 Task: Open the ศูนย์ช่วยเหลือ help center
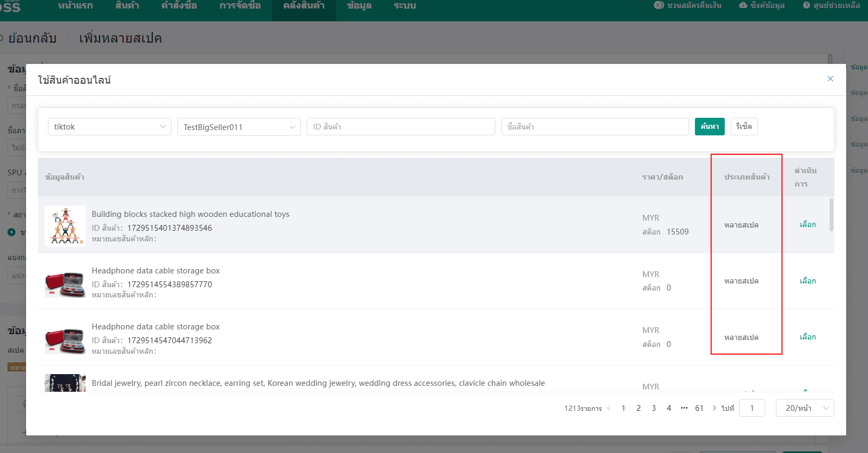[x=831, y=5]
